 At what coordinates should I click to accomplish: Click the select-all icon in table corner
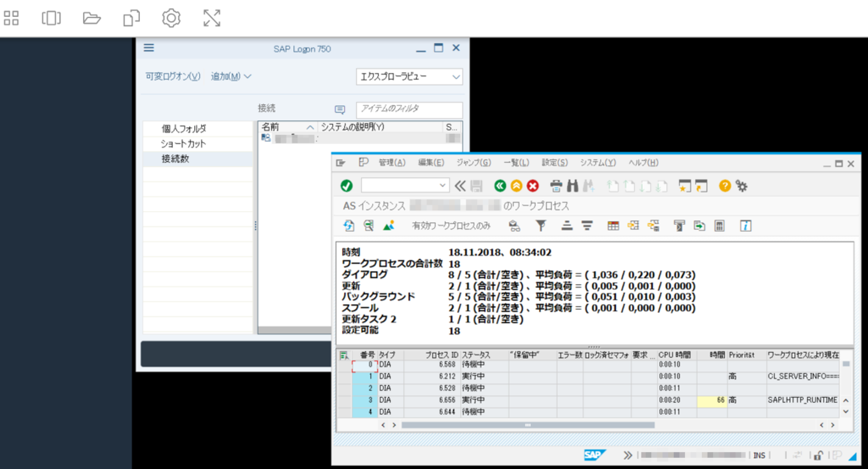344,355
